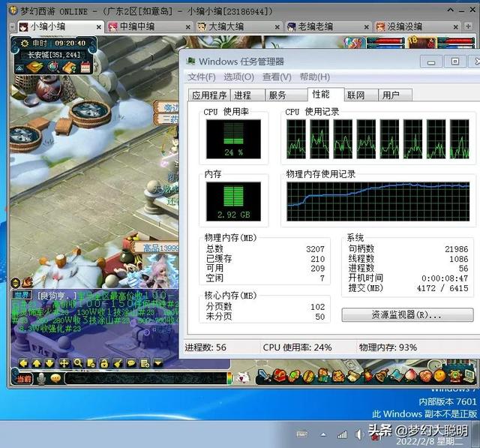Collapse the minimap panel up-arrow
Viewport: 480px width, 448px height.
click(19, 68)
